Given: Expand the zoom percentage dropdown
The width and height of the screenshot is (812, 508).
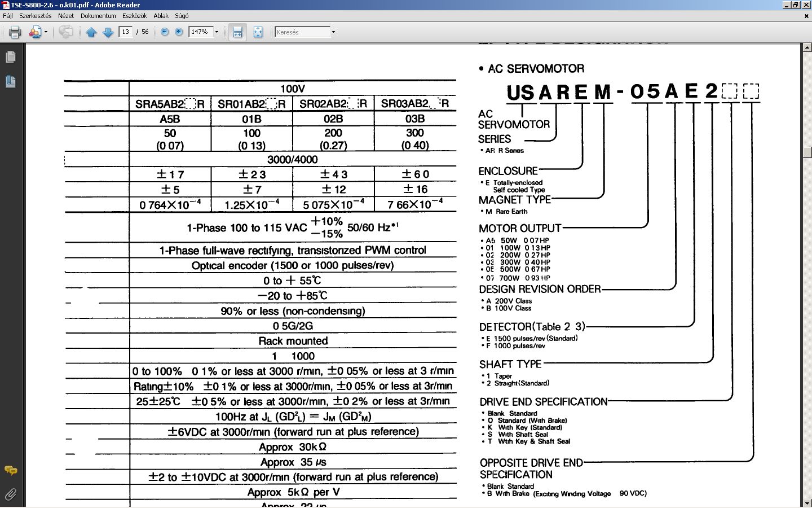Looking at the screenshot, I should coord(217,32).
